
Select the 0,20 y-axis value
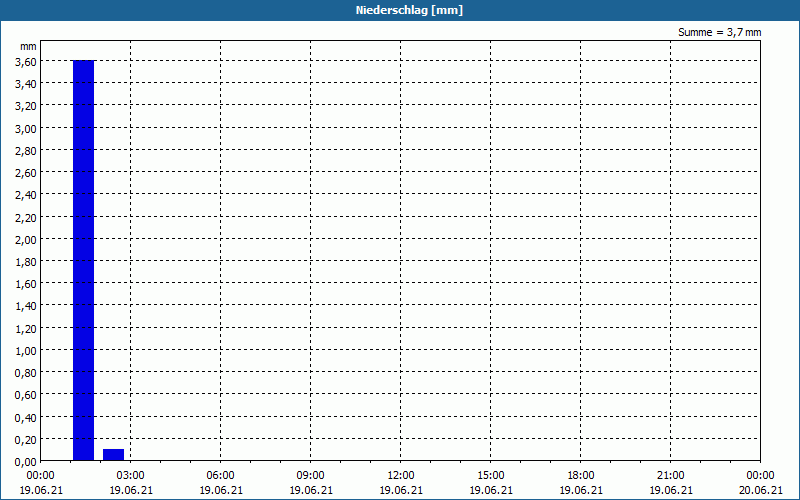click(26, 439)
